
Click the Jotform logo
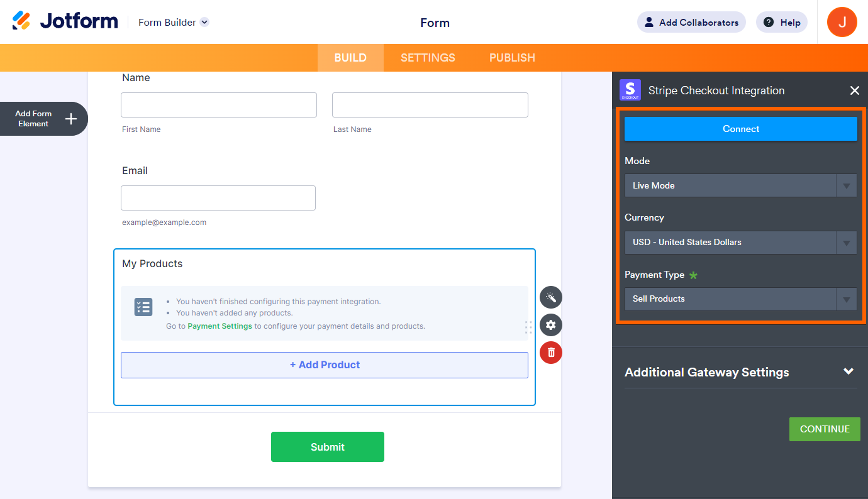point(65,21)
